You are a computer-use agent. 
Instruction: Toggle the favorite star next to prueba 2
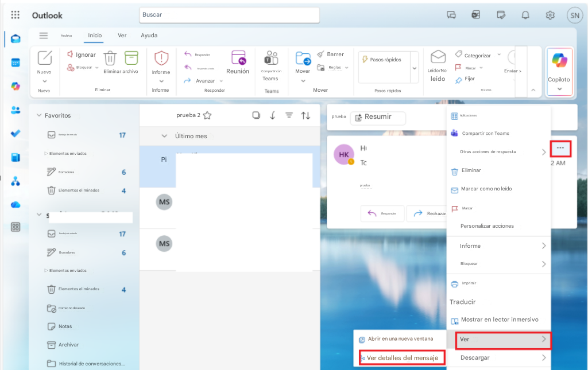coord(207,115)
